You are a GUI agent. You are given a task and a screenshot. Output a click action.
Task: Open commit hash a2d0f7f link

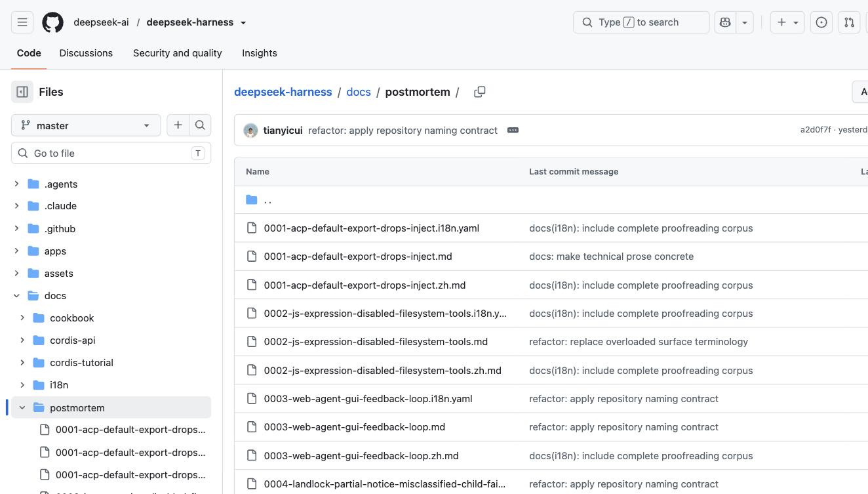[815, 130]
